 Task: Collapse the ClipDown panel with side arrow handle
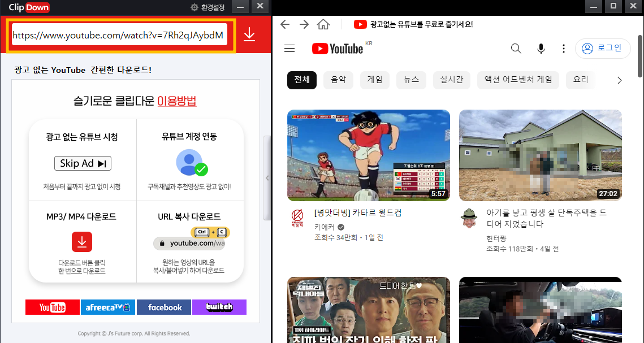point(267,178)
